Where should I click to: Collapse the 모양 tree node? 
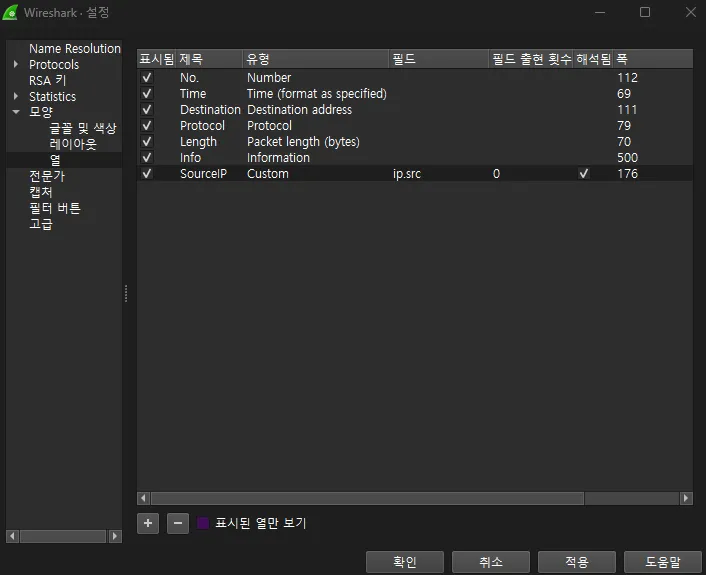tap(16, 112)
